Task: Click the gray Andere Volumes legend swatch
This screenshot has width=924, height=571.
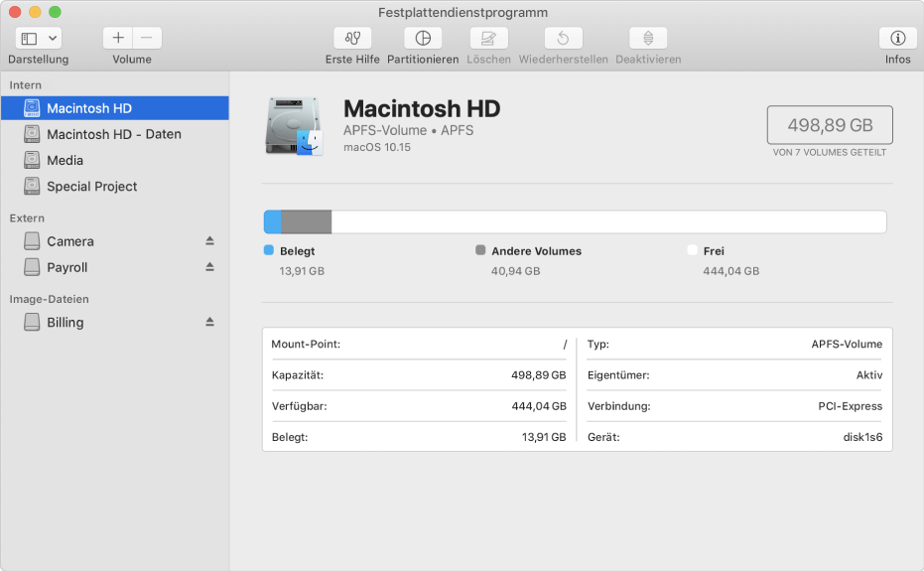Action: click(480, 250)
